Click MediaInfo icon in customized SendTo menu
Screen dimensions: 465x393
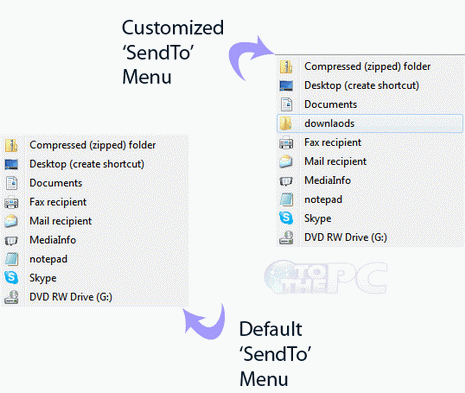point(286,181)
